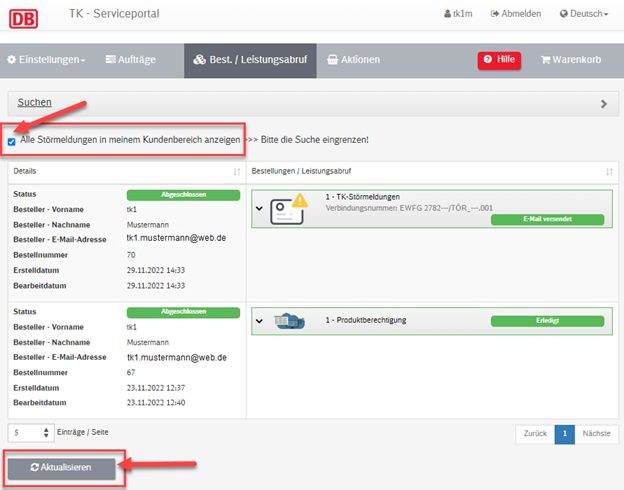624x490 pixels.
Task: Expand the Suchen search panel arrow
Action: pos(603,103)
